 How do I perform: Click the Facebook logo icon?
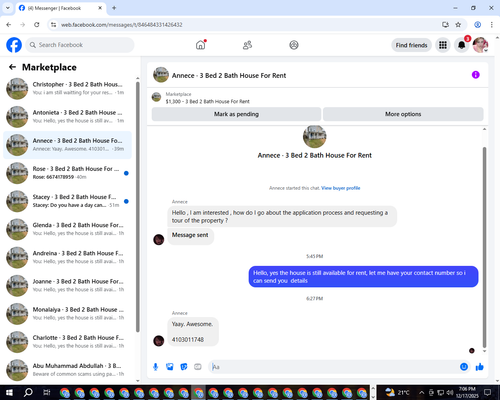coord(14,45)
